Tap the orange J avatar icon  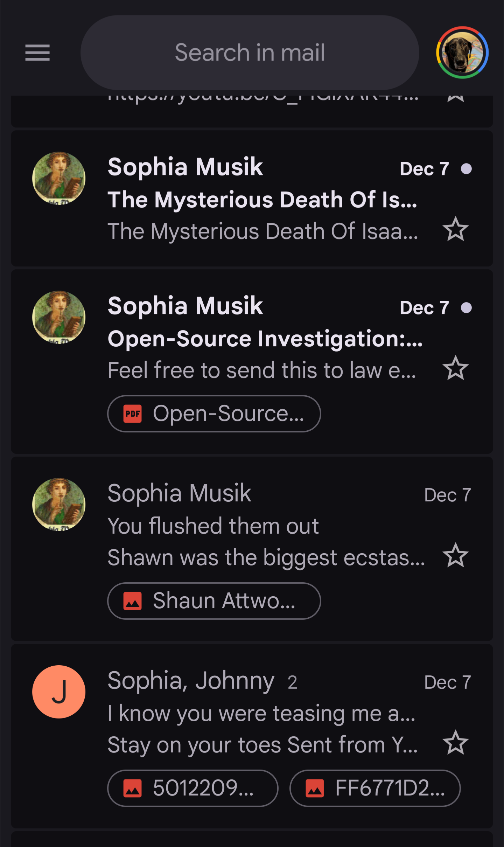(x=59, y=692)
